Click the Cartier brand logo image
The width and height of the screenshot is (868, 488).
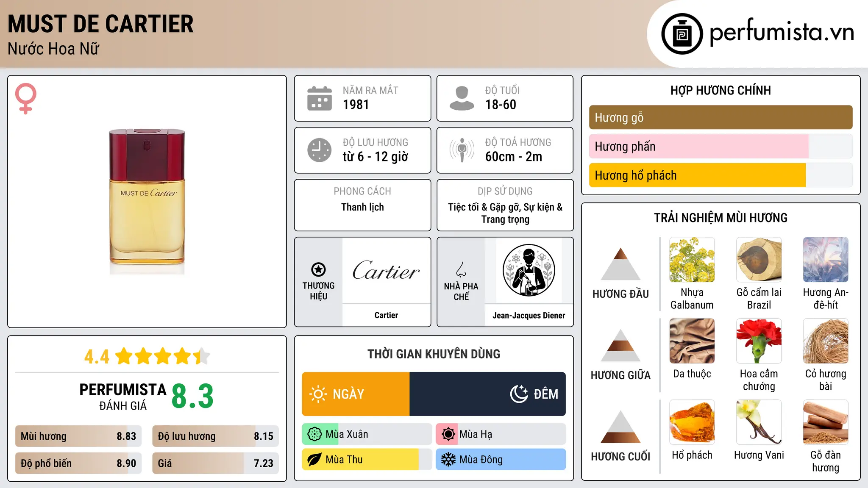click(386, 270)
